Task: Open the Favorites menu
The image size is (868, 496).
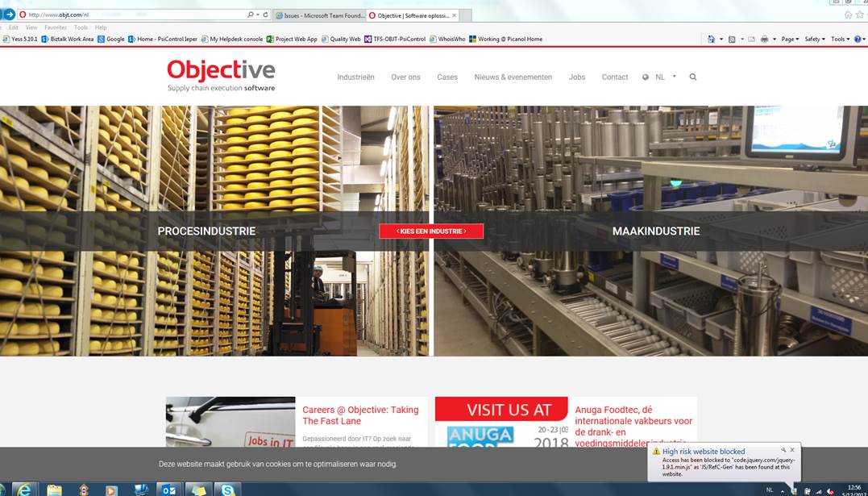Action: click(x=56, y=27)
